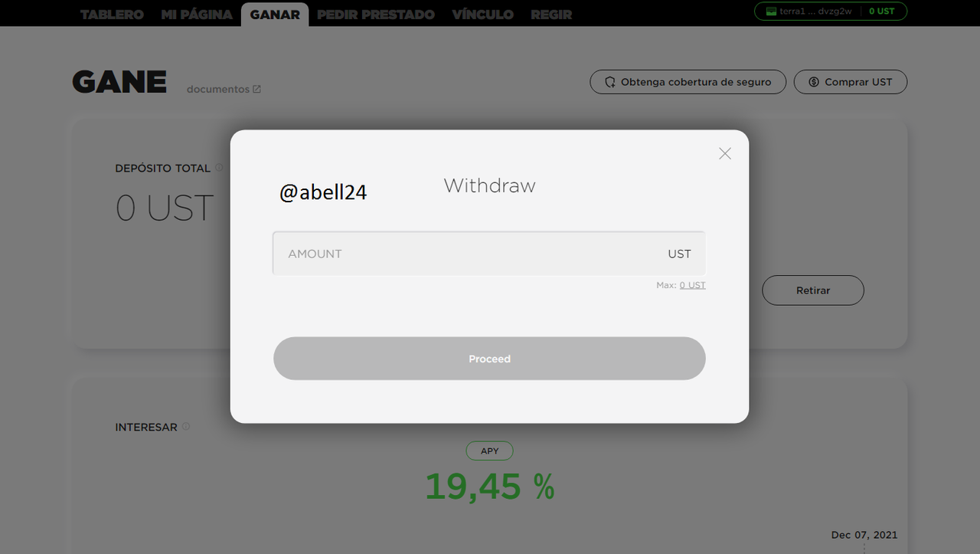
Task: Click the Max 0 UST link
Action: coord(692,285)
